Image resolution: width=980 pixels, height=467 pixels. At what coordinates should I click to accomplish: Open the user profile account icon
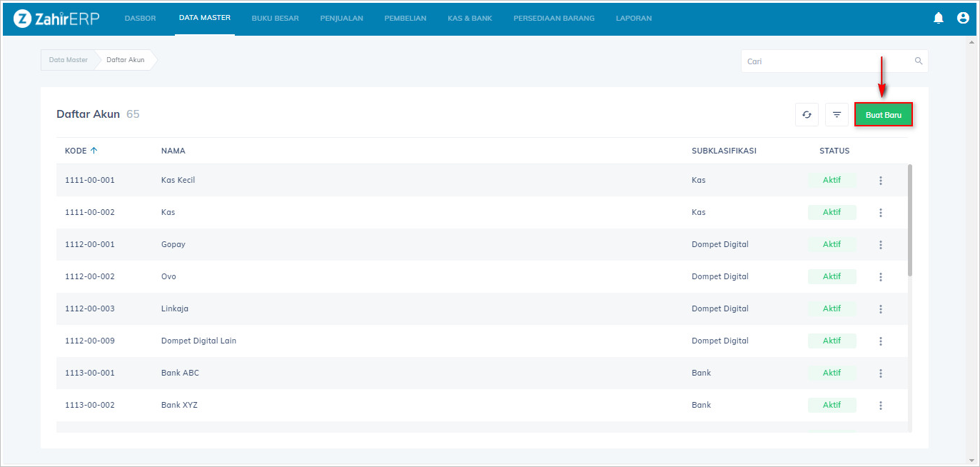pyautogui.click(x=963, y=18)
